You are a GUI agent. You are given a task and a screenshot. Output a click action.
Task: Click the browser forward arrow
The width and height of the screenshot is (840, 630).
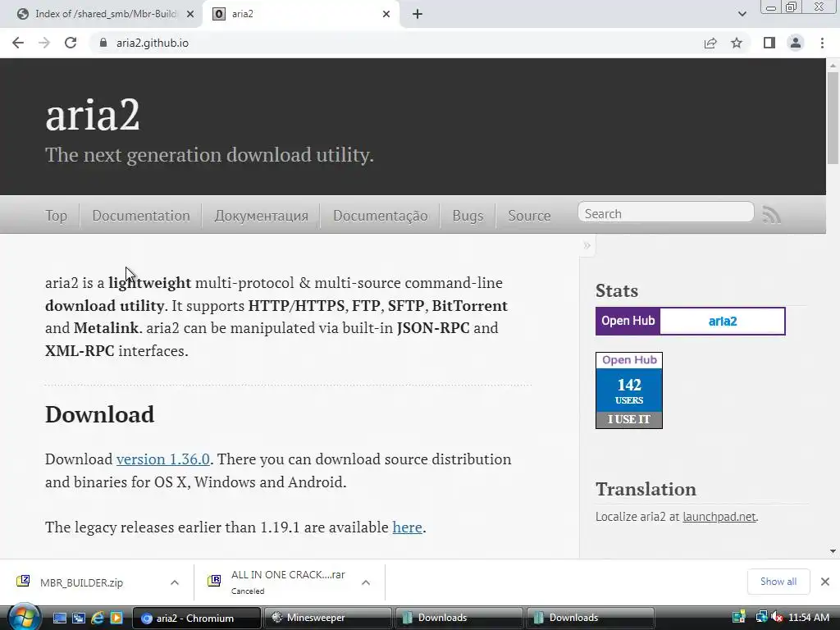click(x=44, y=43)
